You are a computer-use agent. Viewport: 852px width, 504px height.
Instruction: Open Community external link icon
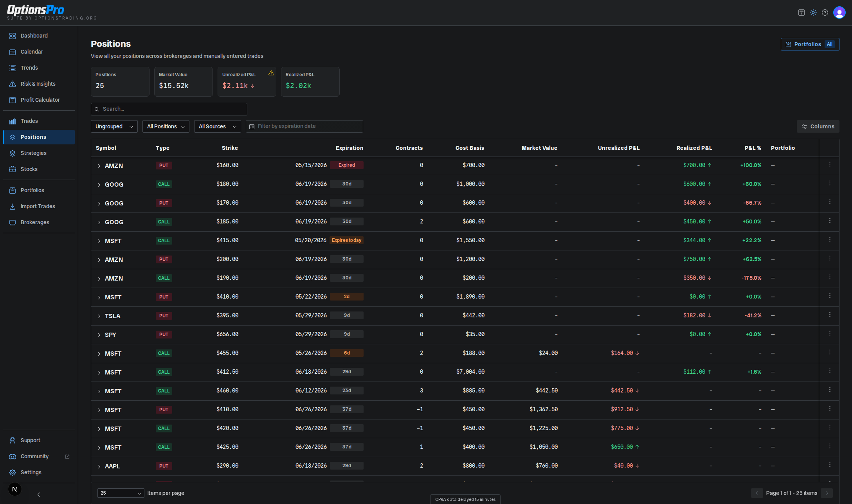(x=67, y=457)
